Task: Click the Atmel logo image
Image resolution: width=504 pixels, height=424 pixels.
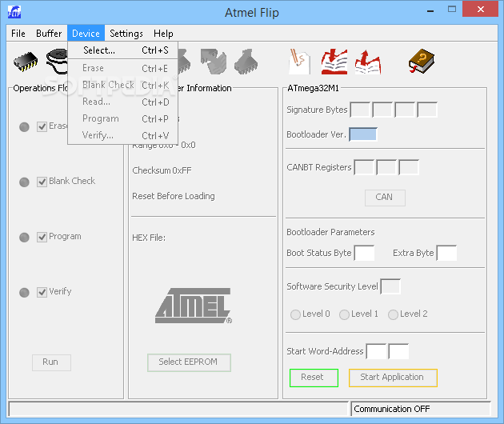Action: point(194,306)
